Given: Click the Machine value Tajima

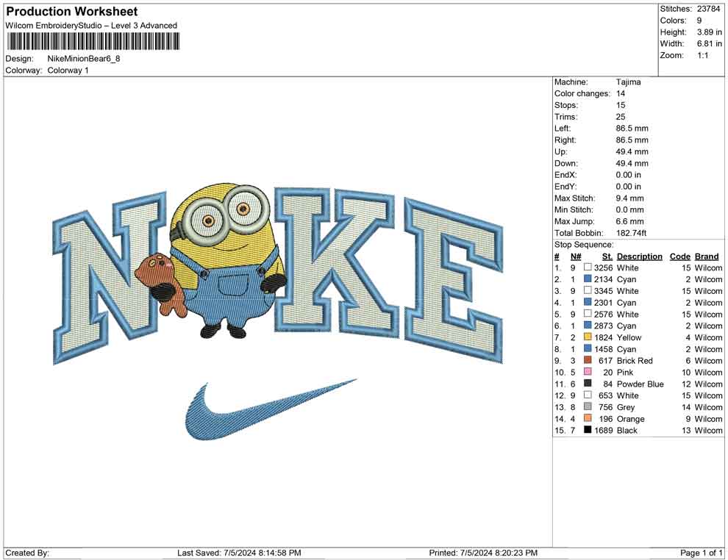Looking at the screenshot, I should (628, 82).
